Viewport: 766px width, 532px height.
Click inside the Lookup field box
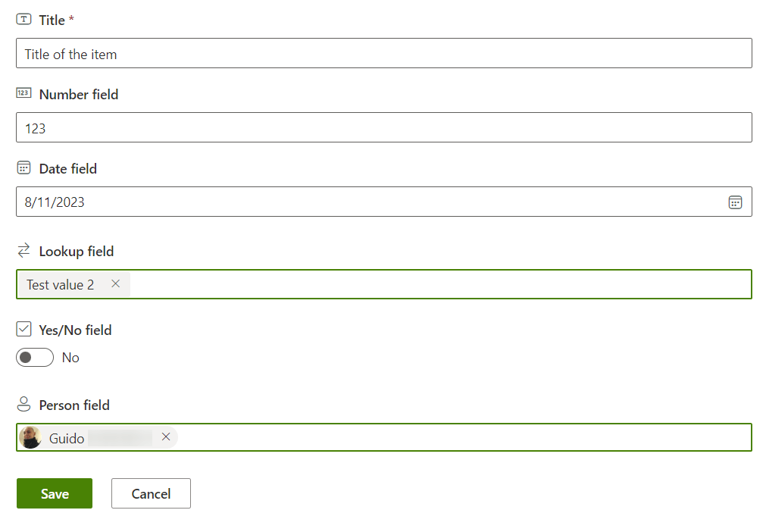439,285
